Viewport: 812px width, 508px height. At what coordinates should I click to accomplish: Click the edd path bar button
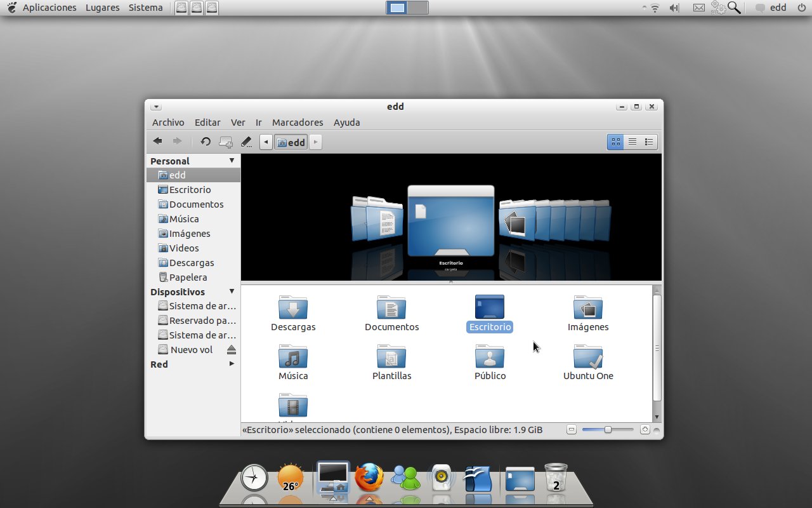pyautogui.click(x=291, y=142)
